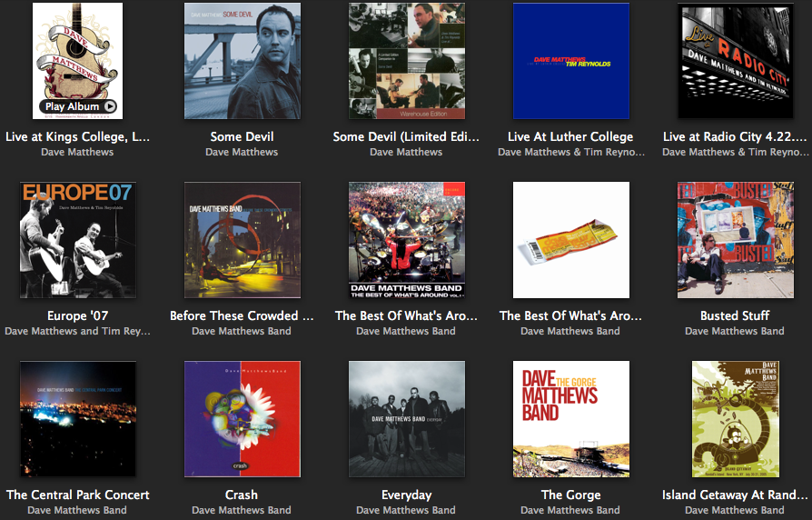Click the Live At Luther College title text
The image size is (812, 520).
[570, 137]
